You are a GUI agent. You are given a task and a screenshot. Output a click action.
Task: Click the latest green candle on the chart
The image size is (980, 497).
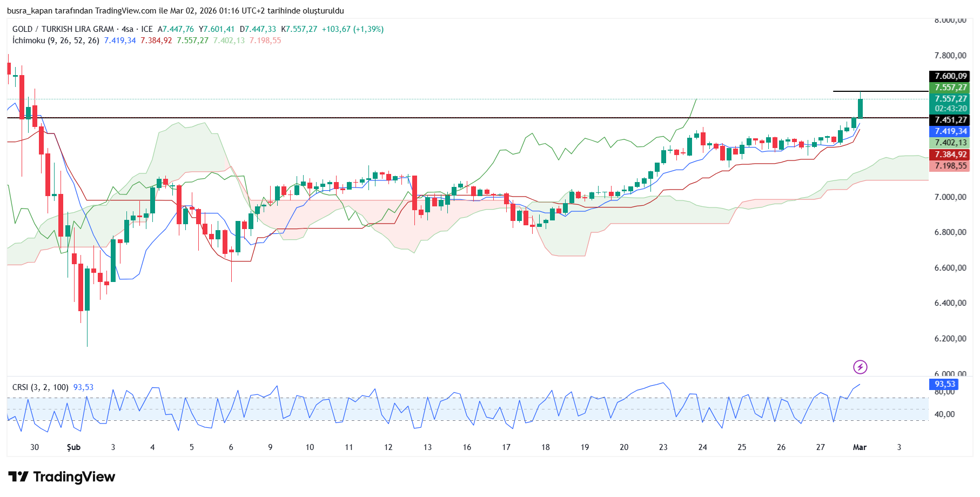pos(860,109)
